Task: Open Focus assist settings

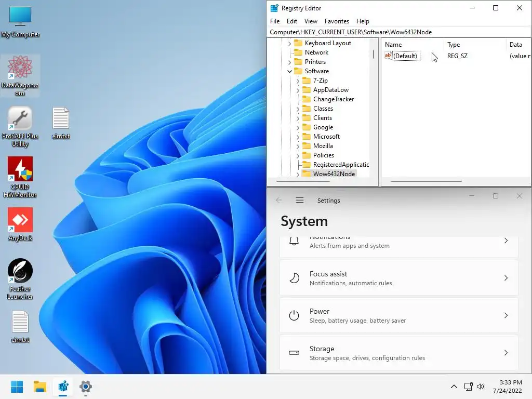Action: (399, 278)
